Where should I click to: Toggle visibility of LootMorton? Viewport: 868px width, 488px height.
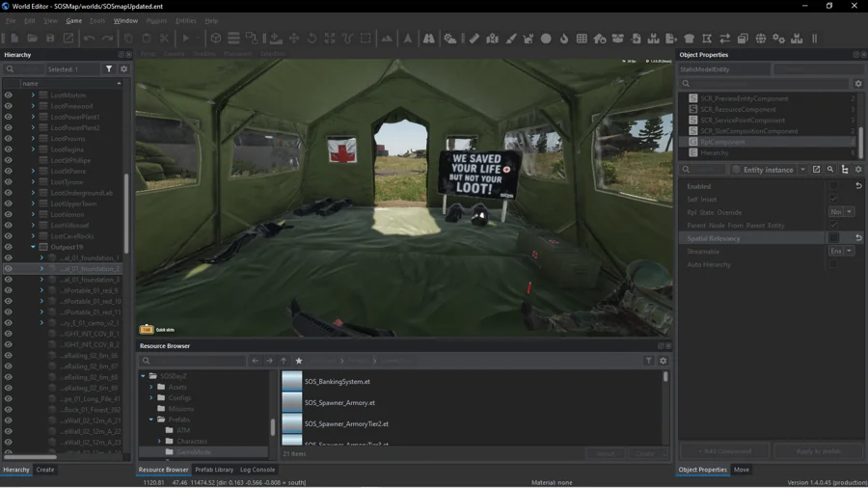pyautogui.click(x=9, y=95)
